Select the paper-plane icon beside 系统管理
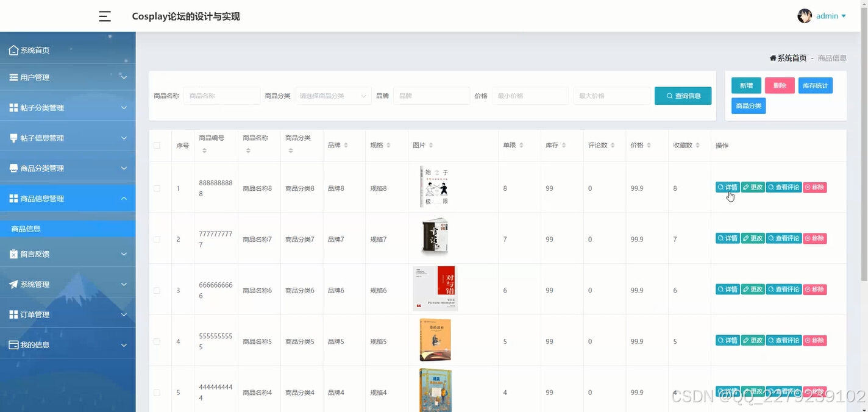 (x=13, y=283)
